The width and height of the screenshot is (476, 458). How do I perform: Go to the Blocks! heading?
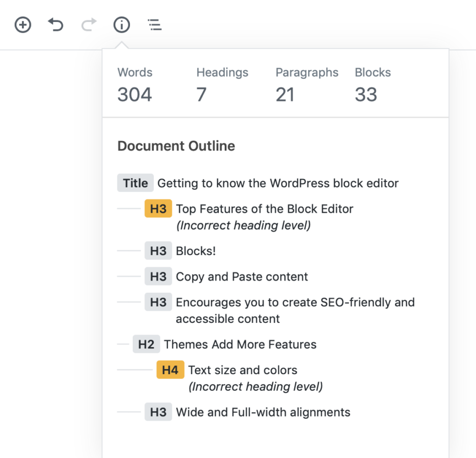[196, 251]
